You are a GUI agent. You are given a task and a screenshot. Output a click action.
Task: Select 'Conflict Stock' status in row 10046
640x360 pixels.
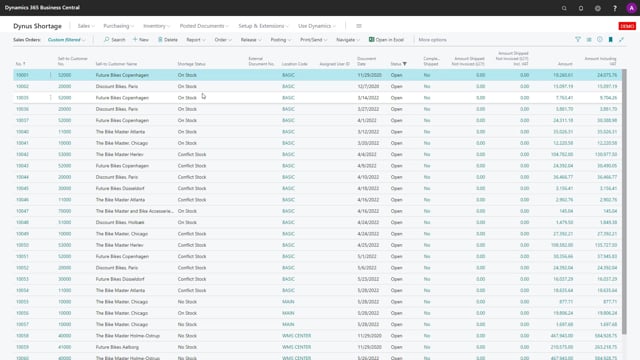coord(192,200)
